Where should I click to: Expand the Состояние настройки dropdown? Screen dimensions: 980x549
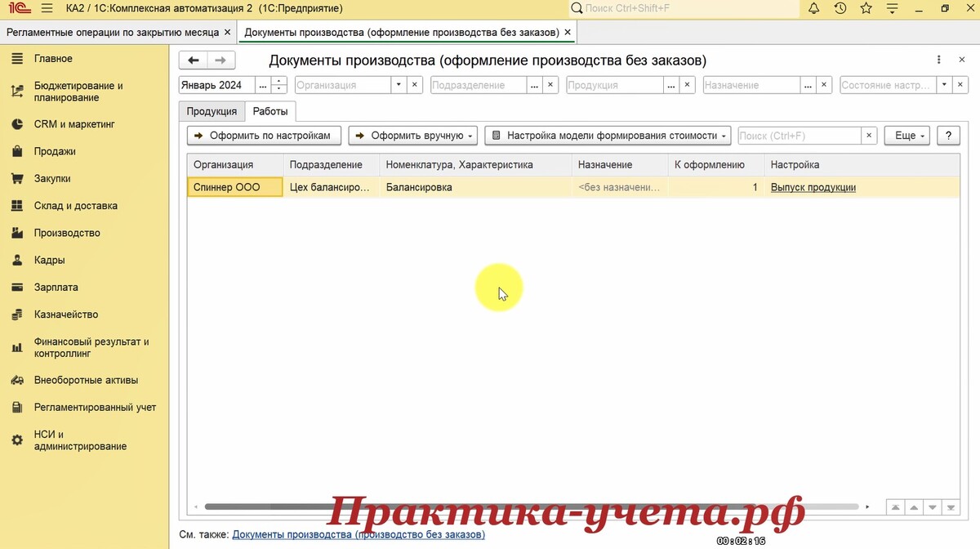pyautogui.click(x=944, y=85)
